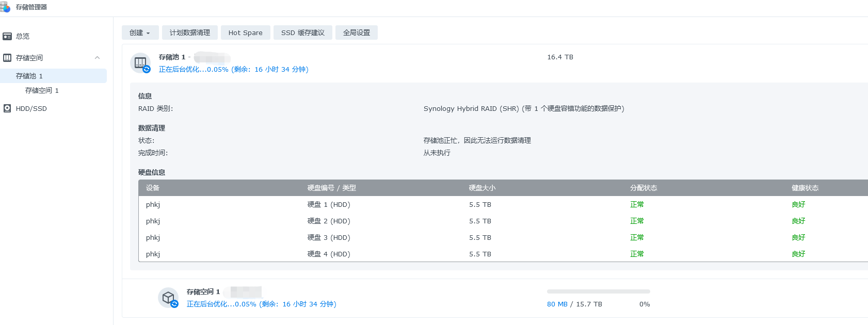Open the HDD/SSD sidebar page
The width and height of the screenshot is (868, 325).
pos(31,108)
